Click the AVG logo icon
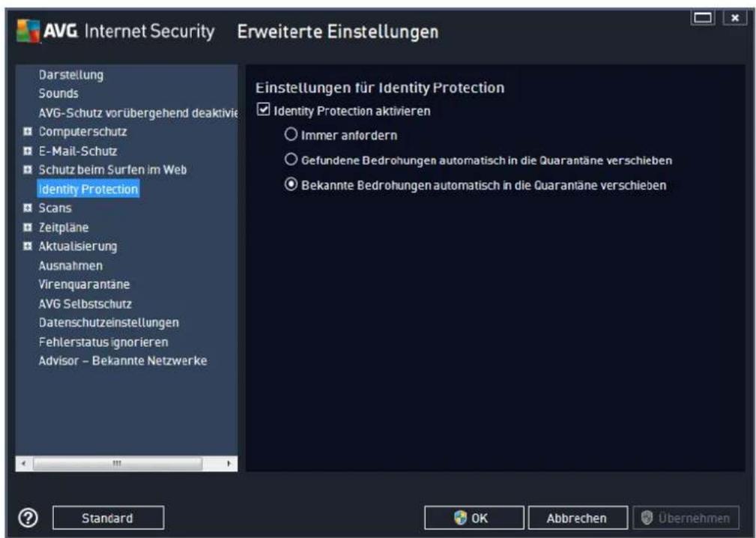This screenshot has height=538, width=756. pyautogui.click(x=28, y=31)
